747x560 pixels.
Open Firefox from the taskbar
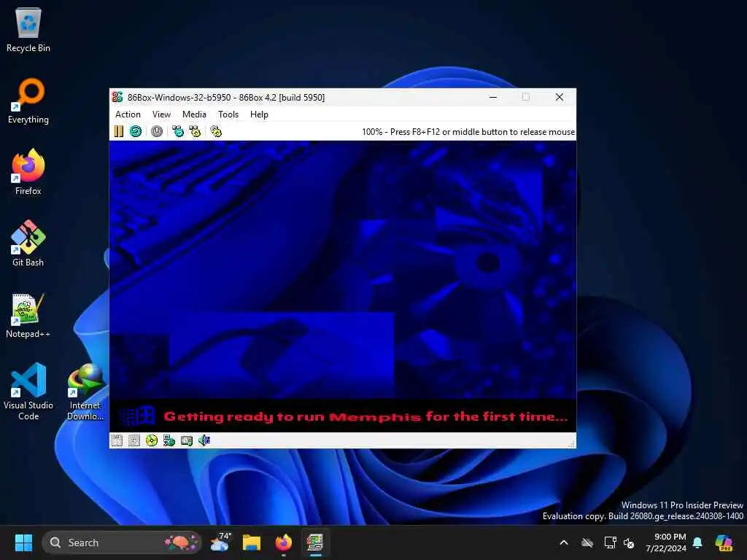point(284,542)
